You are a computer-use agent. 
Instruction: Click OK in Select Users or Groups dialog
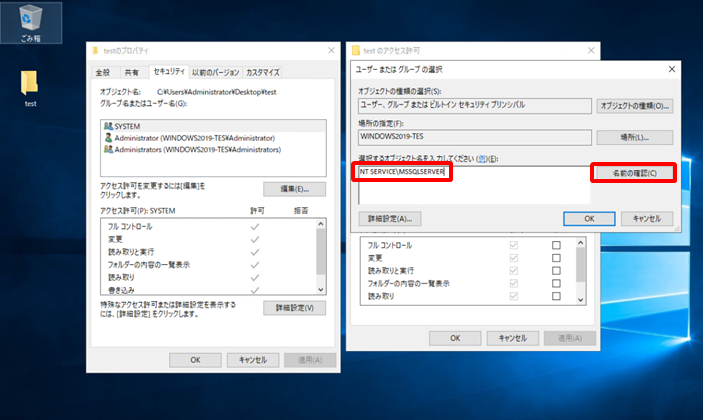tap(589, 219)
